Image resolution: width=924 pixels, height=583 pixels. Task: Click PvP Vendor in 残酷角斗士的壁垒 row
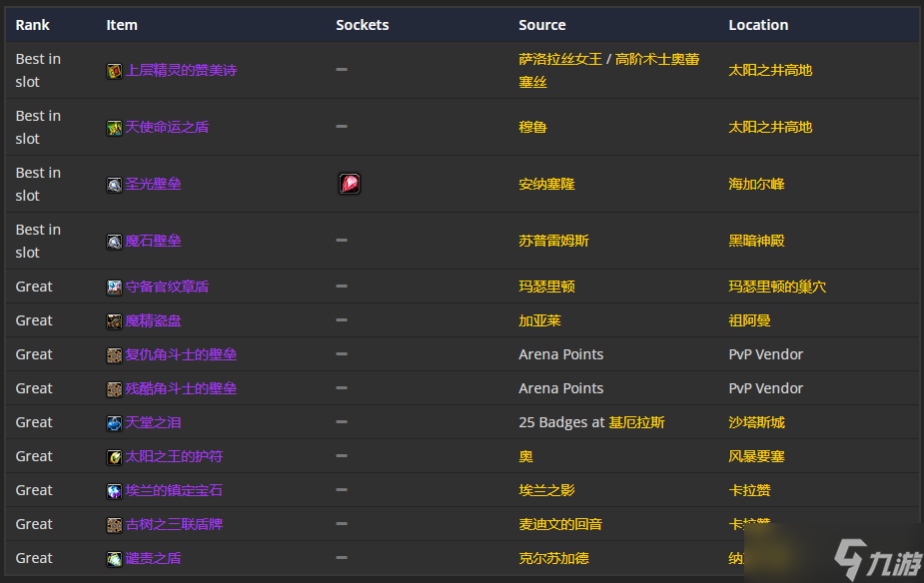(x=766, y=388)
